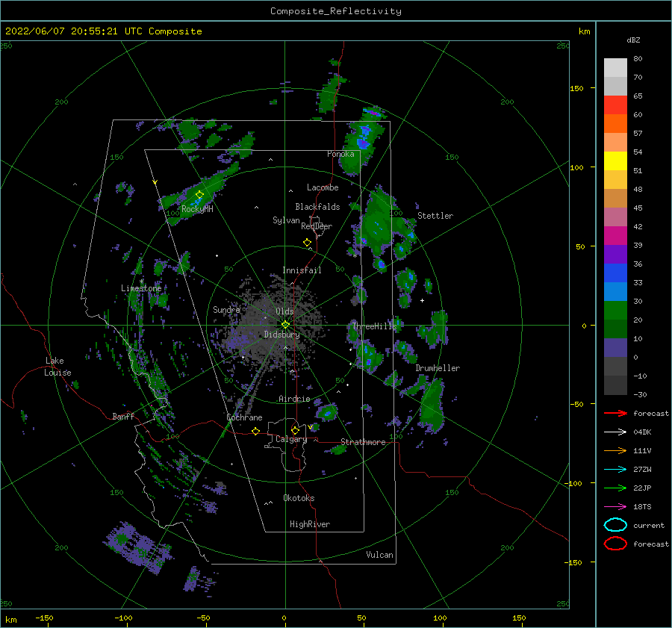Click the Ponoka city label
672x628 pixels.
(x=340, y=154)
